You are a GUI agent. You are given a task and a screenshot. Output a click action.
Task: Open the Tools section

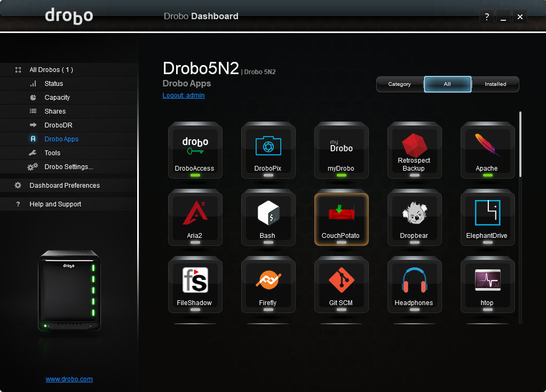(x=69, y=153)
